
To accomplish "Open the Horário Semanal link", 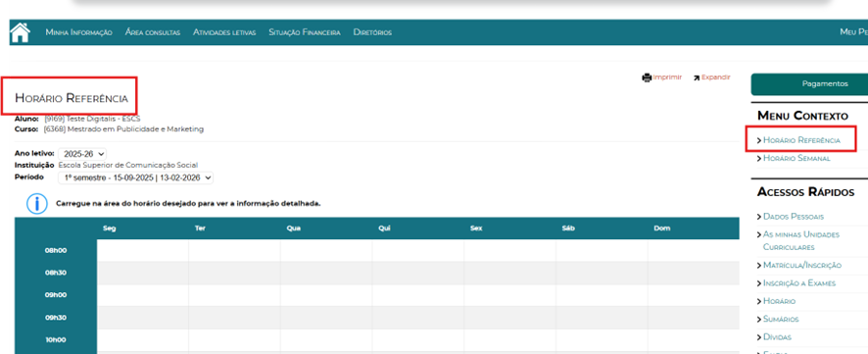I will (x=796, y=159).
